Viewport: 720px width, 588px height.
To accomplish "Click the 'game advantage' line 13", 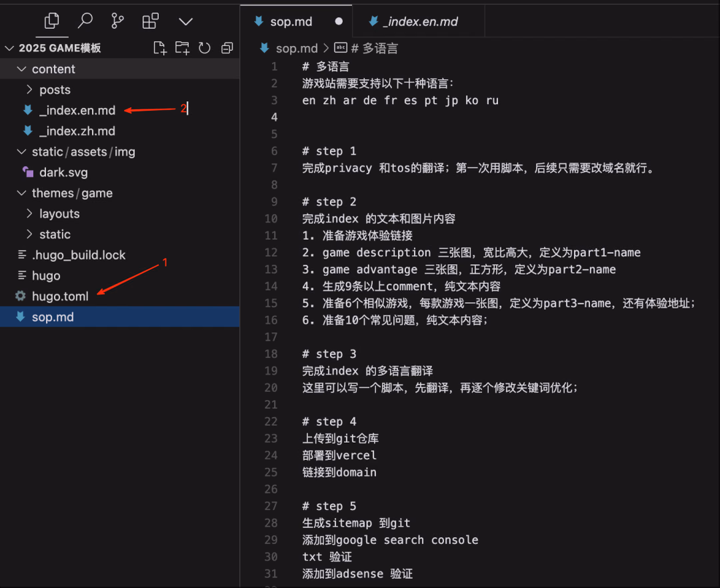I will (459, 269).
